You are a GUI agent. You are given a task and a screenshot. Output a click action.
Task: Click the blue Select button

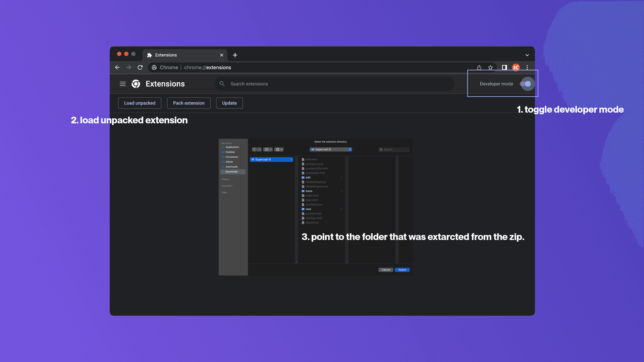pos(402,270)
